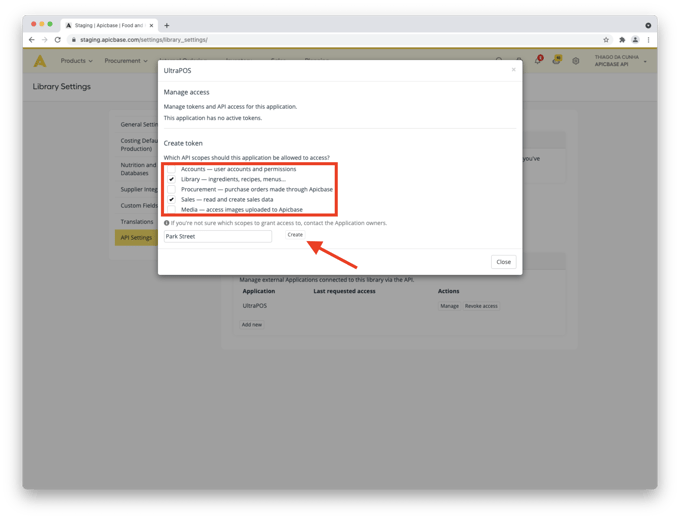
Task: Open the Procurement dropdown menu
Action: [126, 61]
